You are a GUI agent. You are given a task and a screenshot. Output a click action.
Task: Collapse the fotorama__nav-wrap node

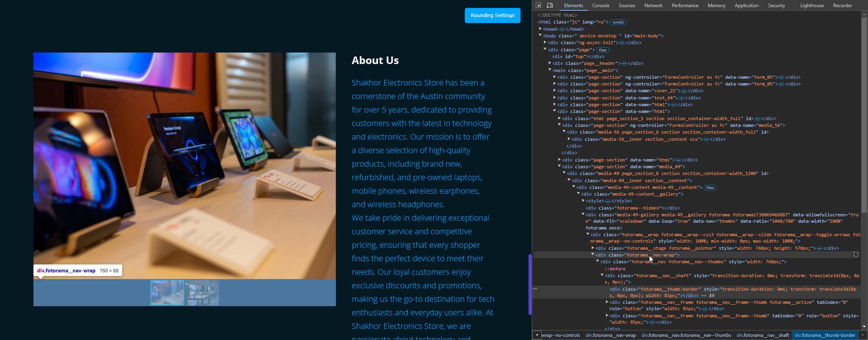593,255
